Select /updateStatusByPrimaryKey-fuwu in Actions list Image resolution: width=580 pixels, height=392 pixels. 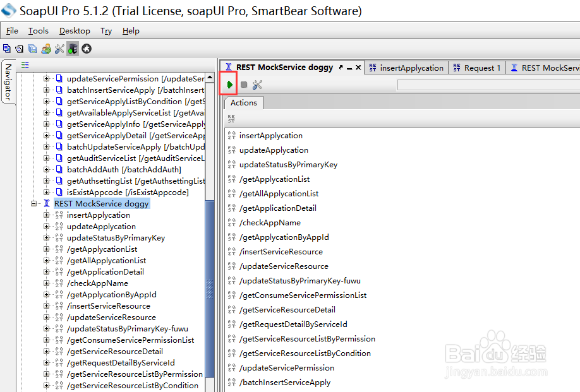pyautogui.click(x=300, y=281)
